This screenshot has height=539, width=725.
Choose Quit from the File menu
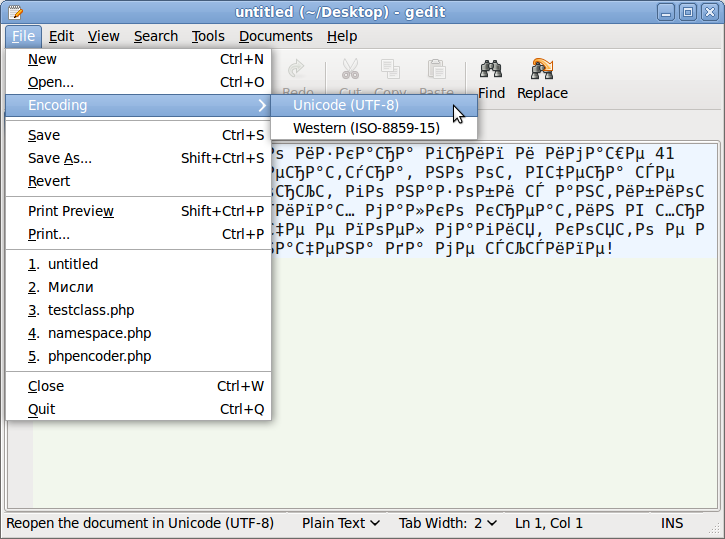coord(138,409)
